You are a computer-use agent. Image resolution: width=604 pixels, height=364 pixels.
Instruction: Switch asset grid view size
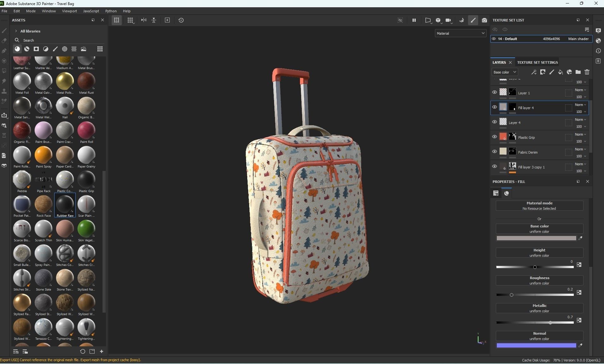100,49
